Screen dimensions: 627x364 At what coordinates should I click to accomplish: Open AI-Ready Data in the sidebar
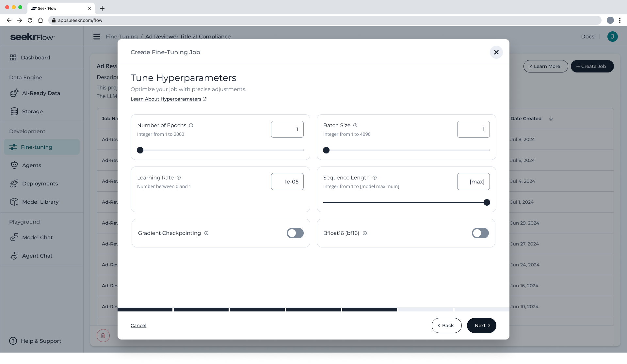click(x=42, y=93)
